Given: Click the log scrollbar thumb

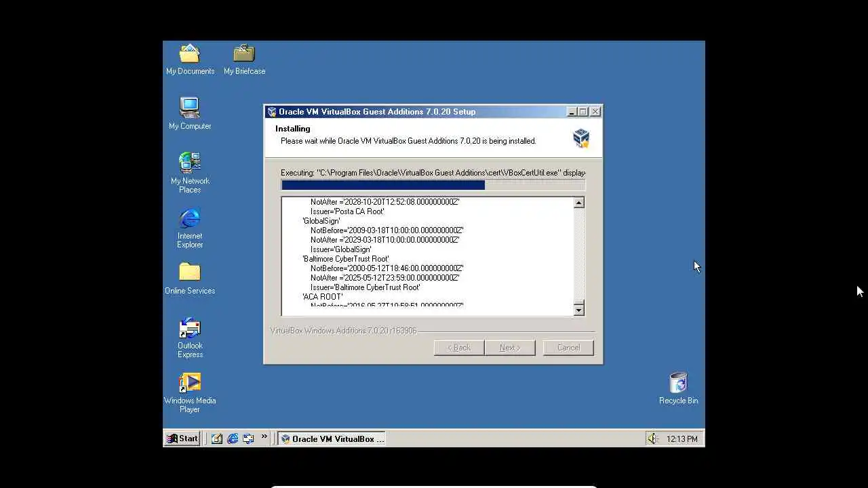Looking at the screenshot, I should pyautogui.click(x=578, y=302).
